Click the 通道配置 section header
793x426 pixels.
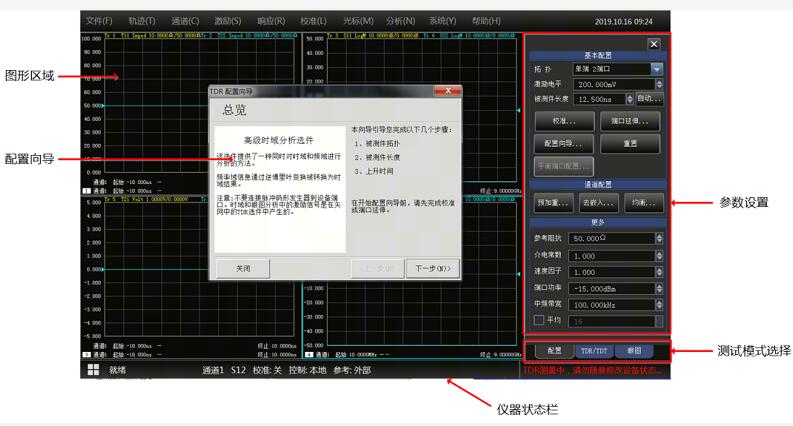pyautogui.click(x=598, y=185)
